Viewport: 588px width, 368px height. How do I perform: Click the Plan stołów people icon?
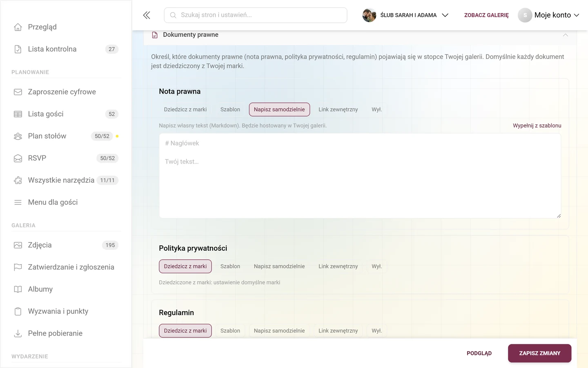click(x=18, y=136)
